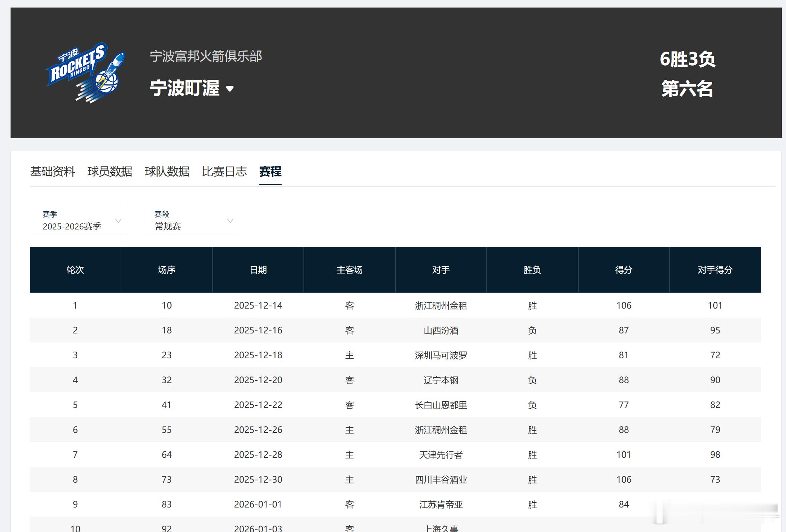Image resolution: width=786 pixels, height=532 pixels.
Task: Select the 辽宁本钢 matchup row
Action: [441, 380]
